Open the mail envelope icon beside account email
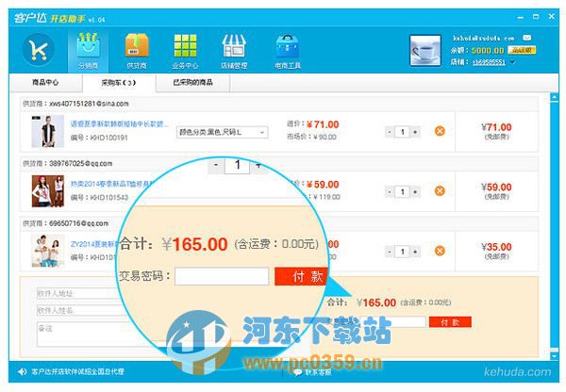 tap(526, 38)
